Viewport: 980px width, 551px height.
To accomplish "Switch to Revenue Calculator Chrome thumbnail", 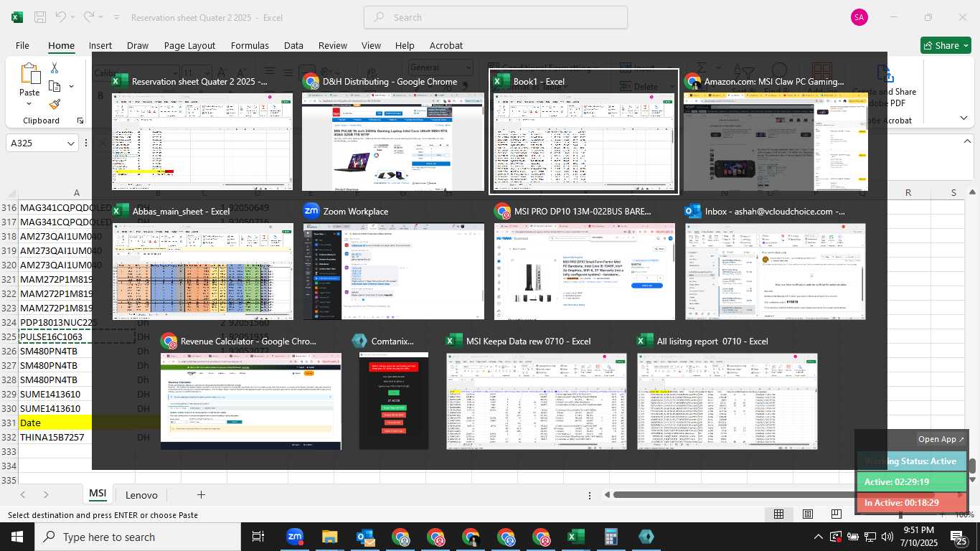I will [x=250, y=391].
